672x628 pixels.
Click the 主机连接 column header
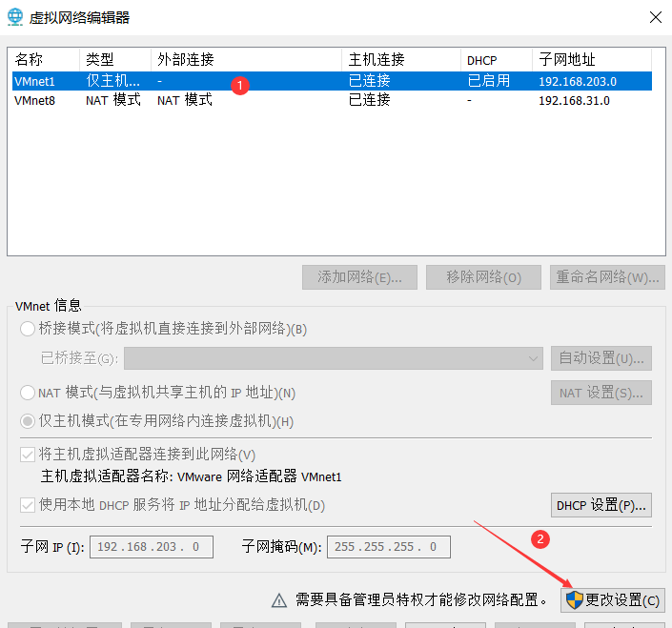point(401,59)
